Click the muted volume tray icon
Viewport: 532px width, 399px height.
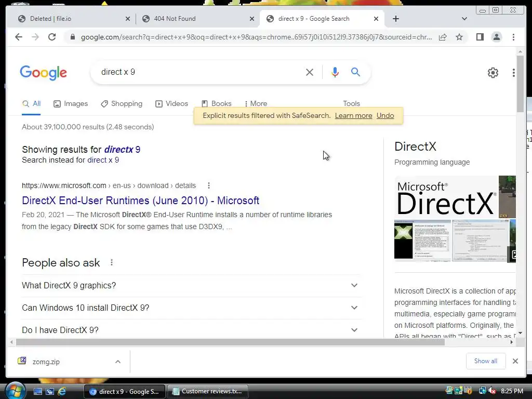click(x=492, y=391)
